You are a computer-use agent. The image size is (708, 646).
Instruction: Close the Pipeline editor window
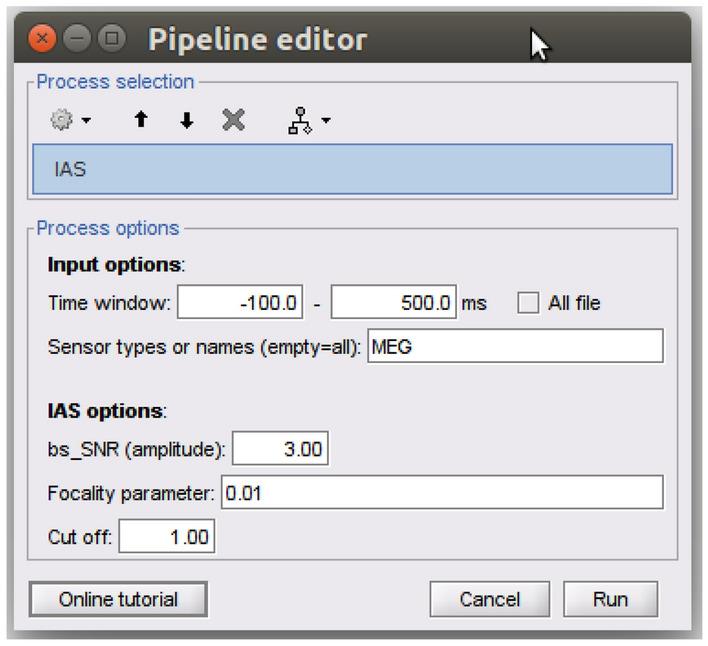coord(42,40)
